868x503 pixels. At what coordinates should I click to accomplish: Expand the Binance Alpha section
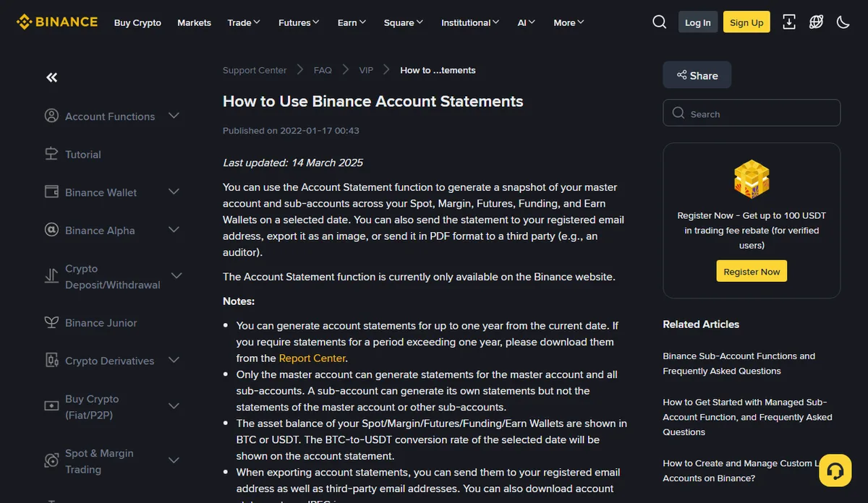click(x=174, y=230)
